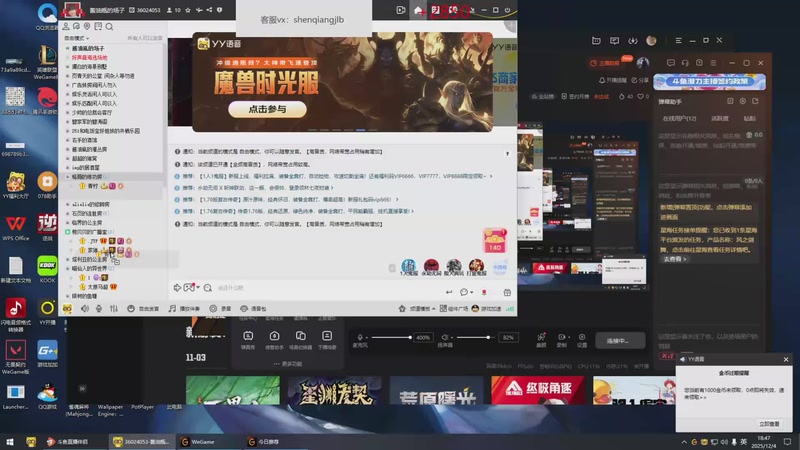Toggle the speaker icon in Douyu streaming bar
This screenshot has width=800, height=450.
(x=445, y=337)
